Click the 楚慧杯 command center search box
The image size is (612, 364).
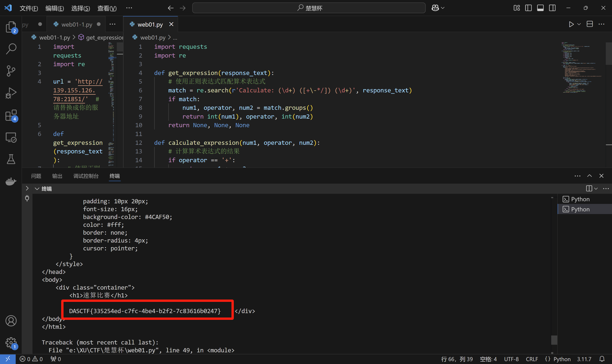309,8
